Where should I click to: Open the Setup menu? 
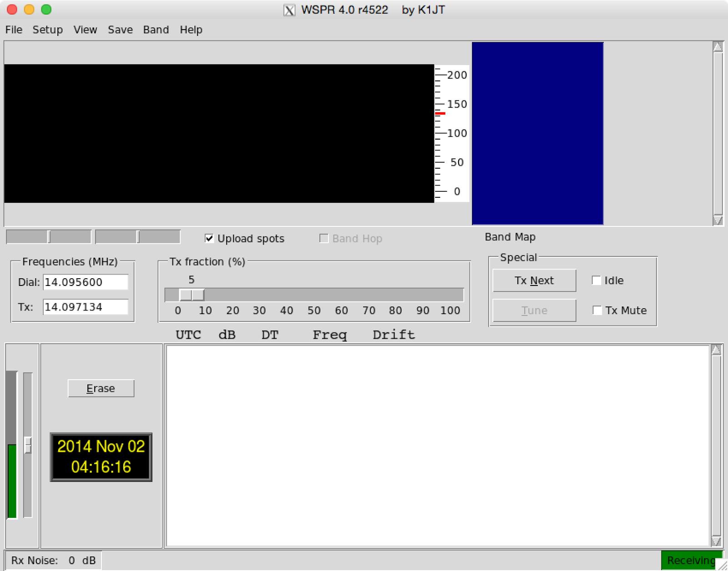47,30
